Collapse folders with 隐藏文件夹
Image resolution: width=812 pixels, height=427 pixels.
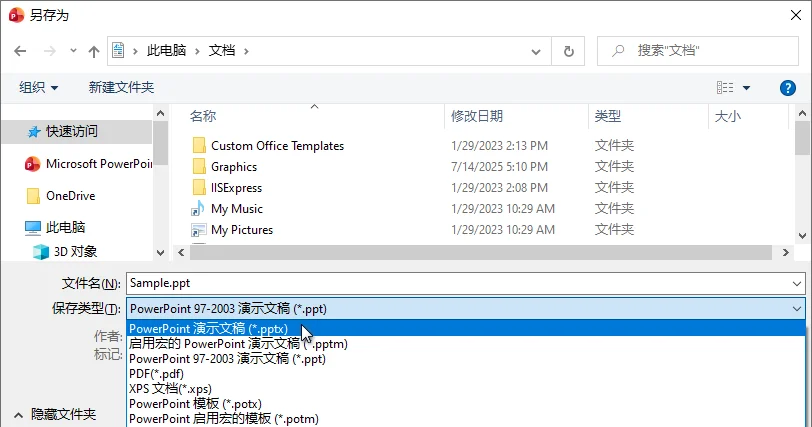point(55,415)
